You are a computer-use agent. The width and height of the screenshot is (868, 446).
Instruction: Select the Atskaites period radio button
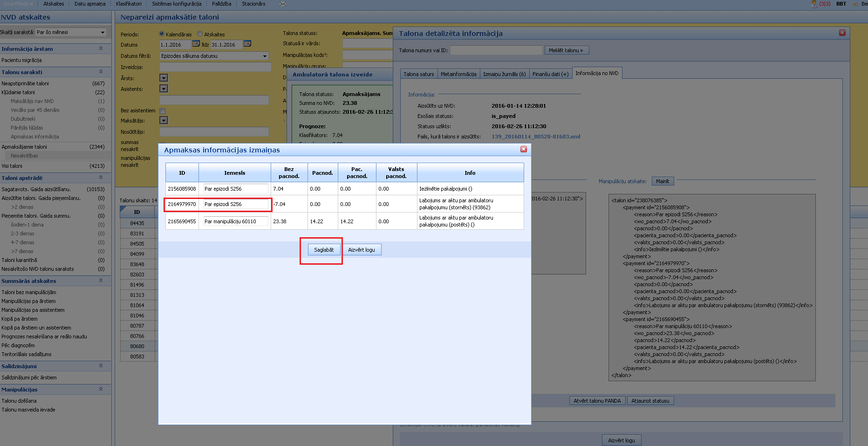pos(200,34)
